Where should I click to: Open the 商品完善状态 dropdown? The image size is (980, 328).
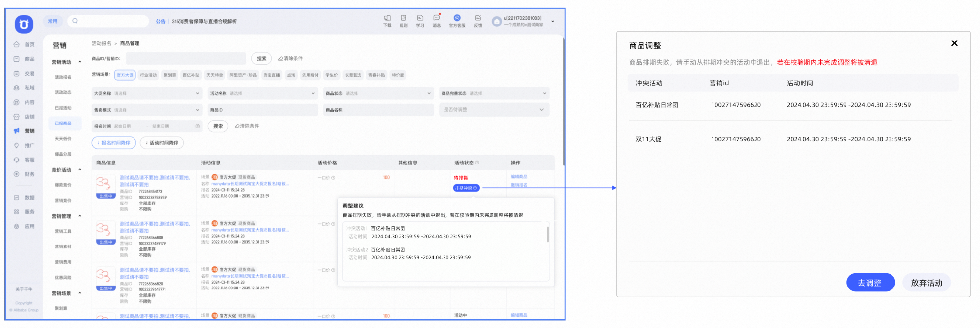coord(494,93)
